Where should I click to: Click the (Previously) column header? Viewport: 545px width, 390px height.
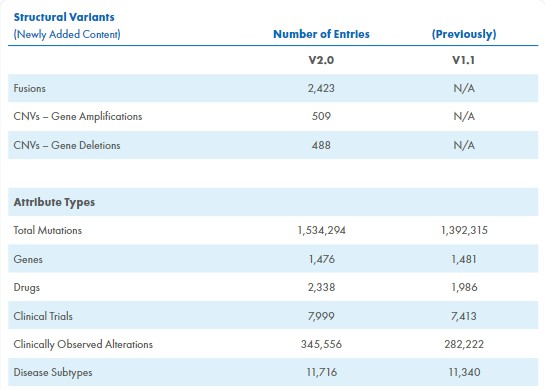pyautogui.click(x=464, y=34)
